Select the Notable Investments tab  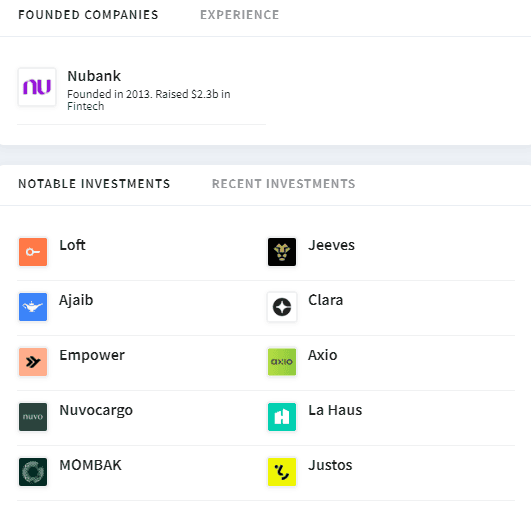point(94,184)
